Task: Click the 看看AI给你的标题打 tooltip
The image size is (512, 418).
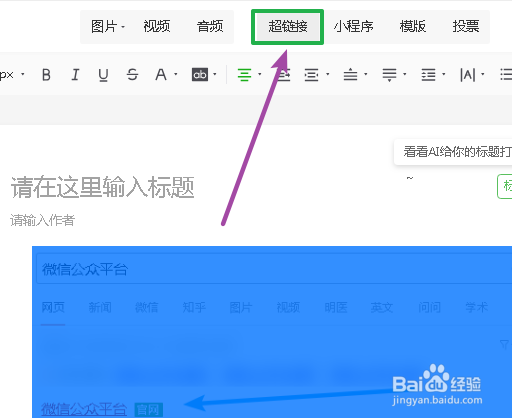Action: [x=453, y=152]
